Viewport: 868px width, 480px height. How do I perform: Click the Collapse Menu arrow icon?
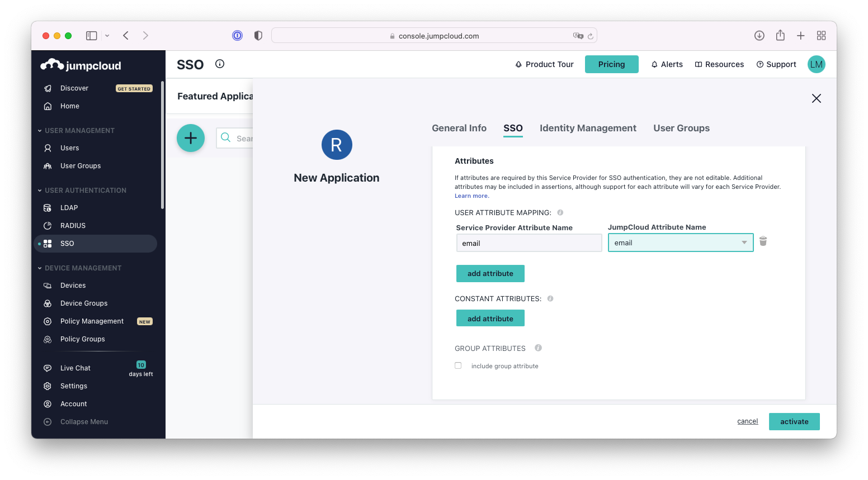point(48,422)
